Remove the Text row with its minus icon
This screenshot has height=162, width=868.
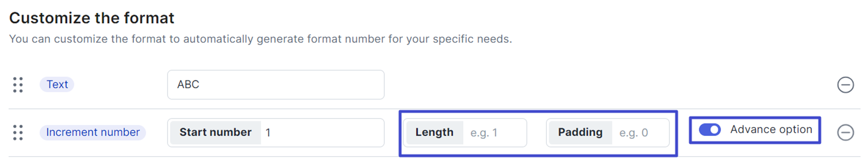coord(845,85)
